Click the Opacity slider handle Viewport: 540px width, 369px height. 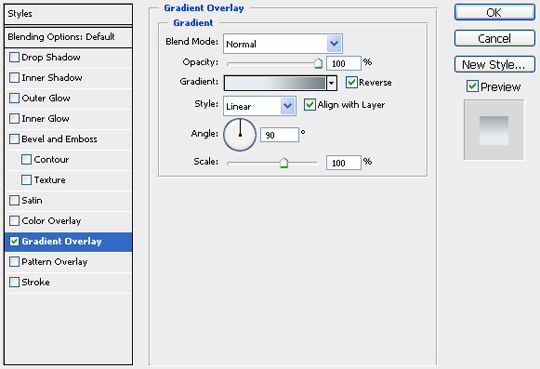(318, 63)
